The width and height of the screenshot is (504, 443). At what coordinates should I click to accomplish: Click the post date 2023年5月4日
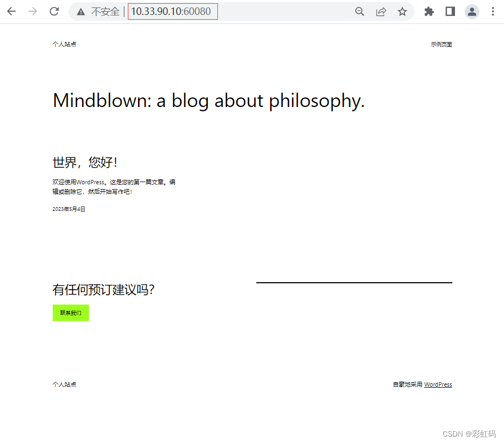tap(69, 209)
